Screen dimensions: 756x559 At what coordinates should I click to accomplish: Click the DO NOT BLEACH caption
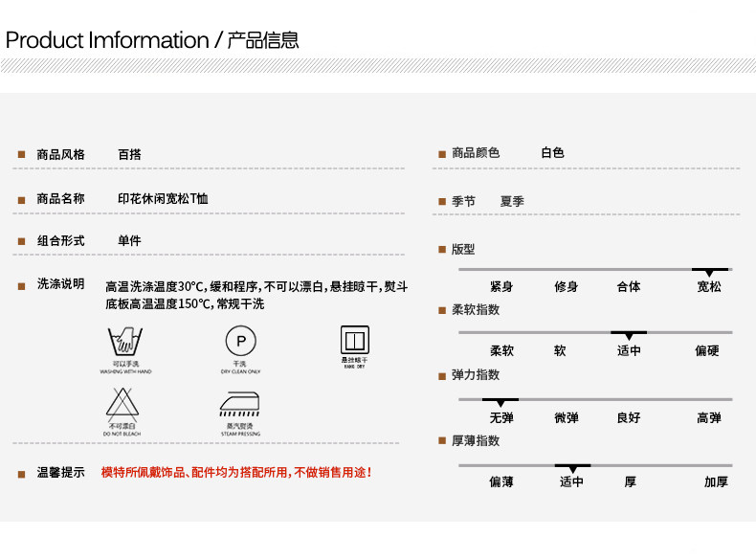coord(122,434)
